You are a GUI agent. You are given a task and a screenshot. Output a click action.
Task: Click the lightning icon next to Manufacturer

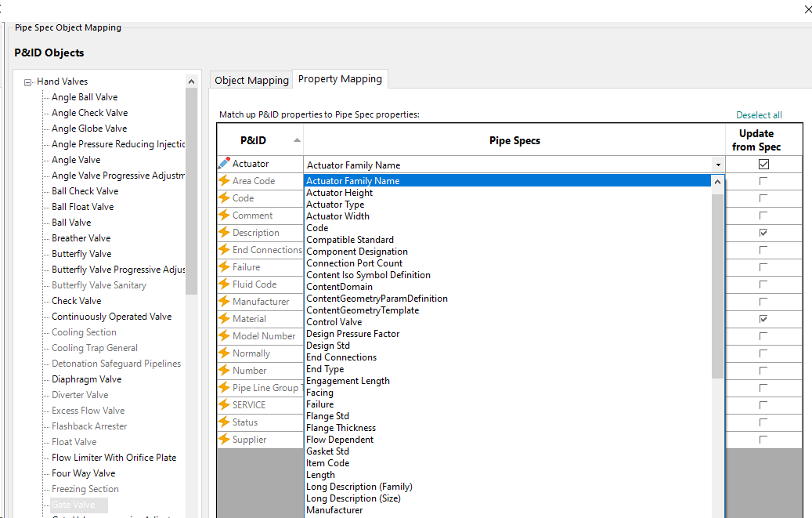[x=224, y=301]
